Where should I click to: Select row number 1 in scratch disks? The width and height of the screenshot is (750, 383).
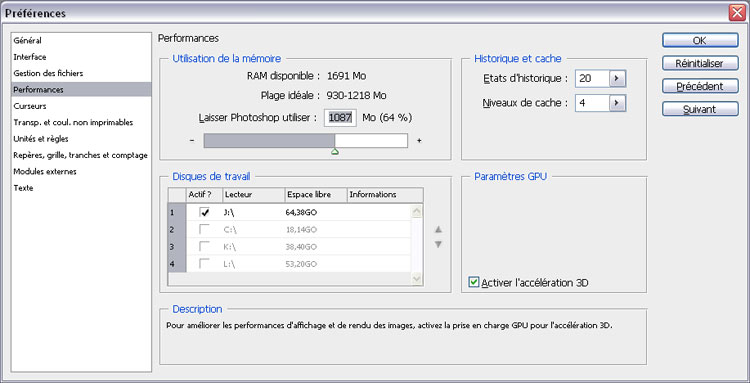tap(176, 212)
